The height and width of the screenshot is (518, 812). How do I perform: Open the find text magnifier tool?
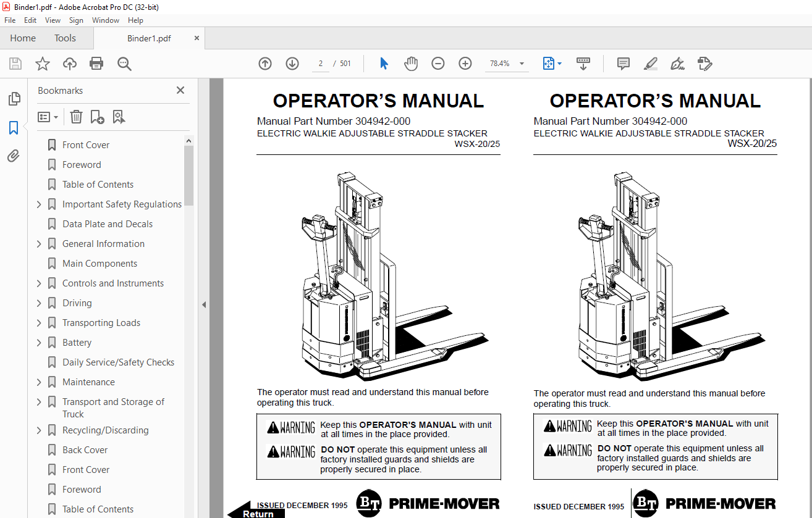tap(124, 64)
